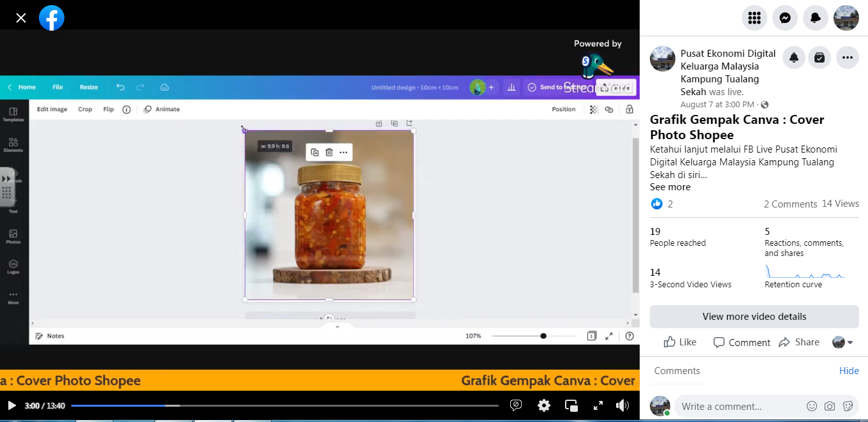
Task: Select the Crop option in Canva toolbar
Action: (x=85, y=109)
